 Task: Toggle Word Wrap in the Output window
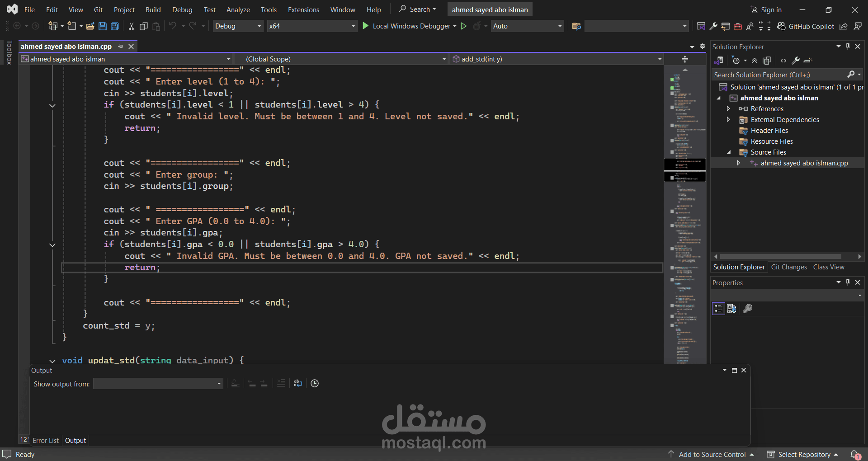pos(298,383)
